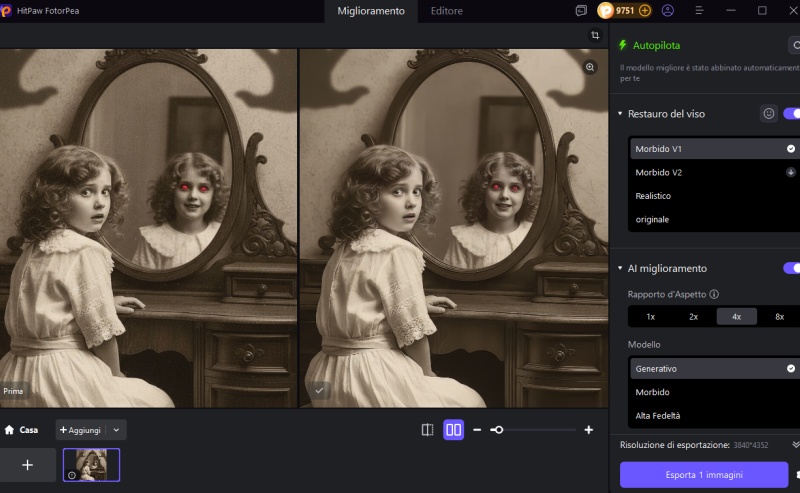
Task: Toggle Restauro del viso switch
Action: click(792, 113)
